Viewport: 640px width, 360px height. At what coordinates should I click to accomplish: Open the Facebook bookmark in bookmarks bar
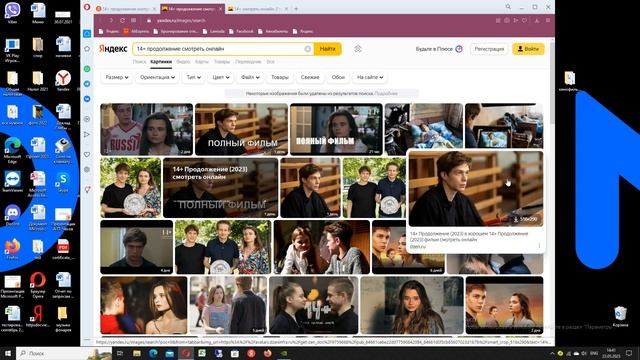click(x=241, y=31)
